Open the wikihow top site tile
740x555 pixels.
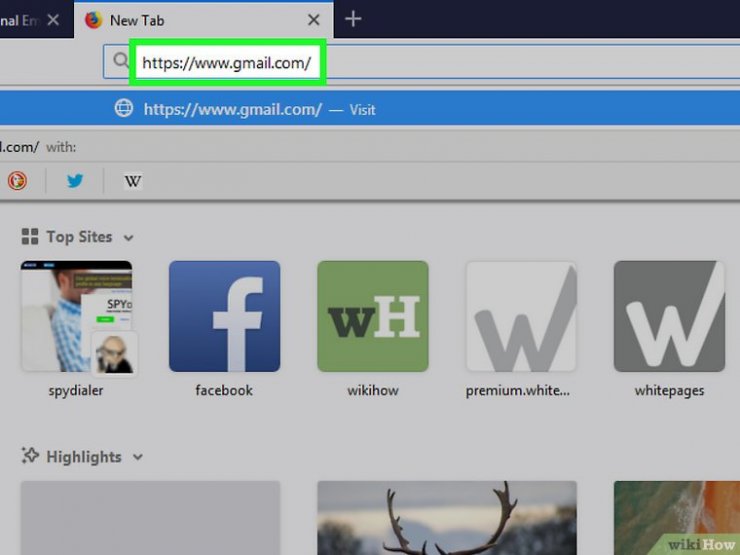[373, 316]
